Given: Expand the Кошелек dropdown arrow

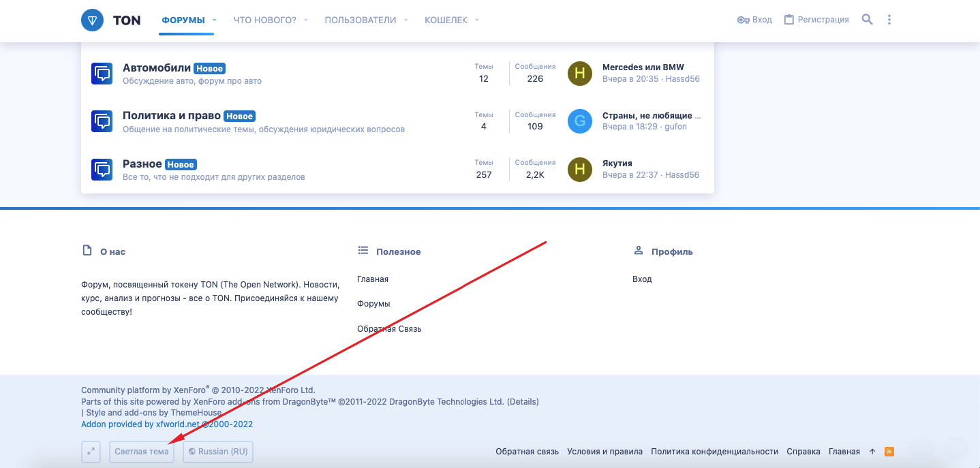Looking at the screenshot, I should pos(477,20).
